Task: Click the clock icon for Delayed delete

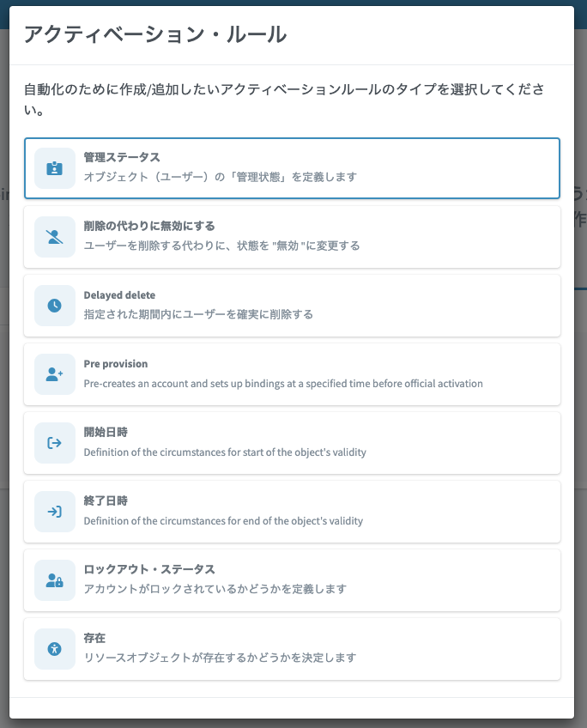Action: pos(55,306)
